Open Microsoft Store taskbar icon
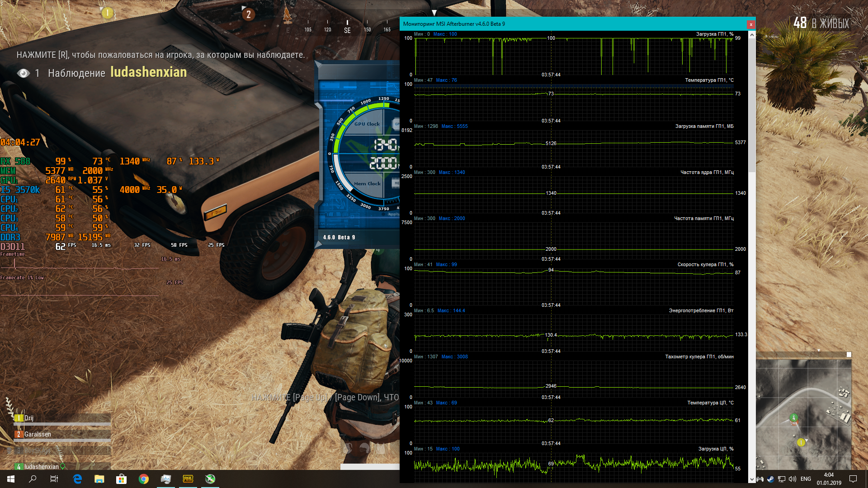 122,479
